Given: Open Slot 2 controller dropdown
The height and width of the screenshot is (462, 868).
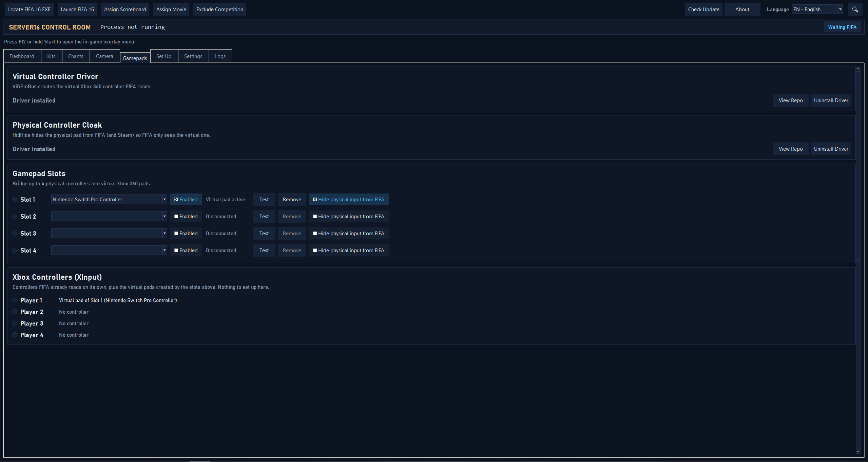Looking at the screenshot, I should 109,217.
